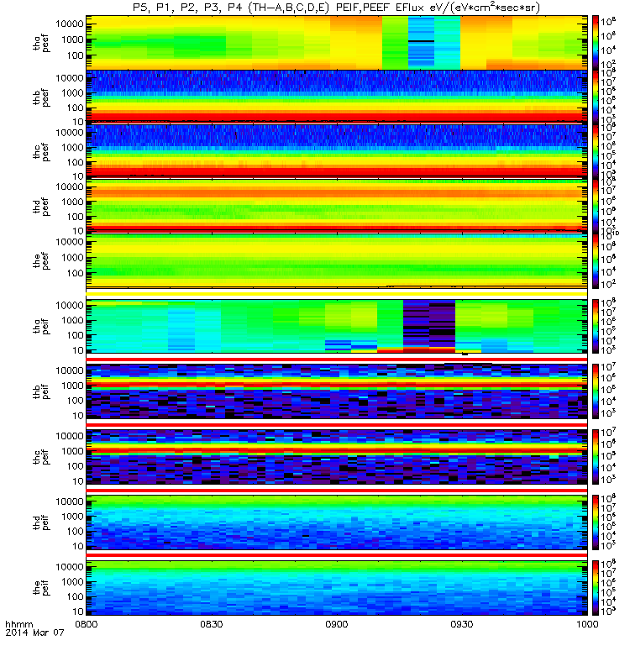
Task: Select the color bar beside the peef panel
Action: coord(596,261)
